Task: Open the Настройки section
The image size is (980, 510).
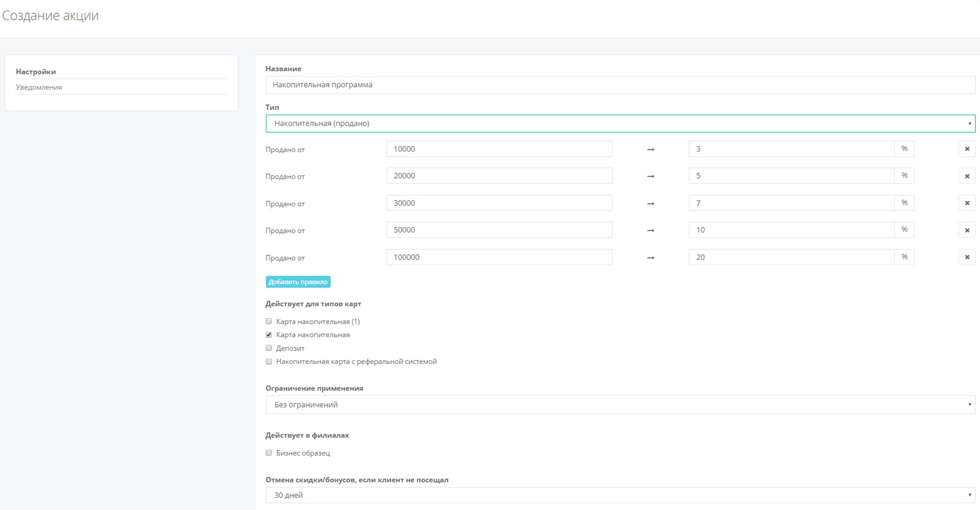Action: (36, 72)
